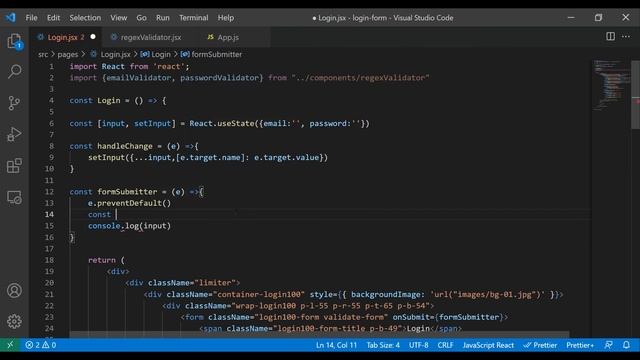The height and width of the screenshot is (360, 640).
Task: Change the UTF-8 file encoding
Action: point(418,345)
